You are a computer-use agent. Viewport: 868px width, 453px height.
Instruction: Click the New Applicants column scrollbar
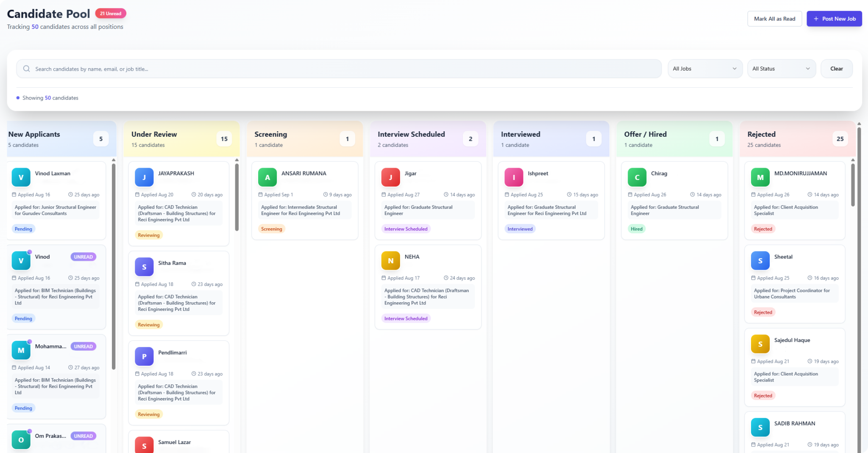click(114, 267)
